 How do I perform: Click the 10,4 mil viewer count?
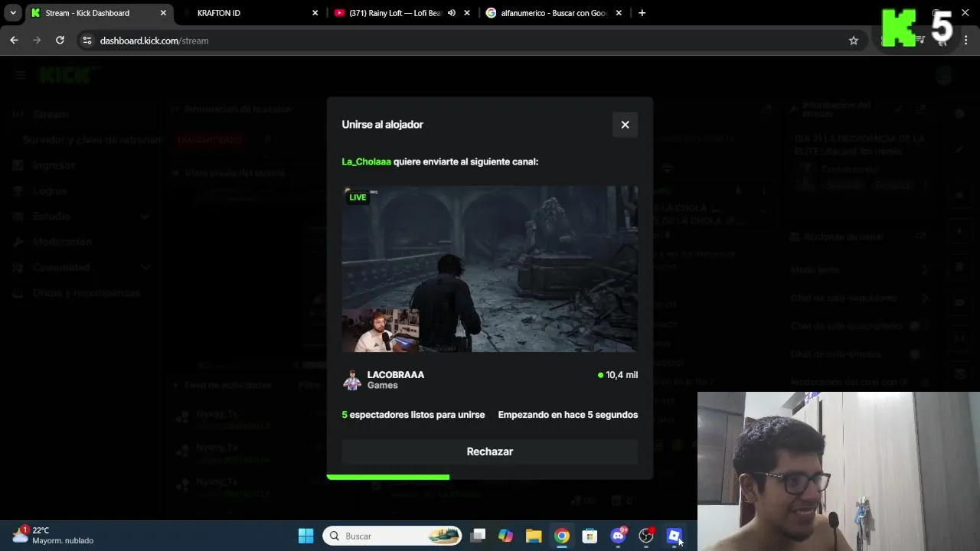click(x=618, y=375)
